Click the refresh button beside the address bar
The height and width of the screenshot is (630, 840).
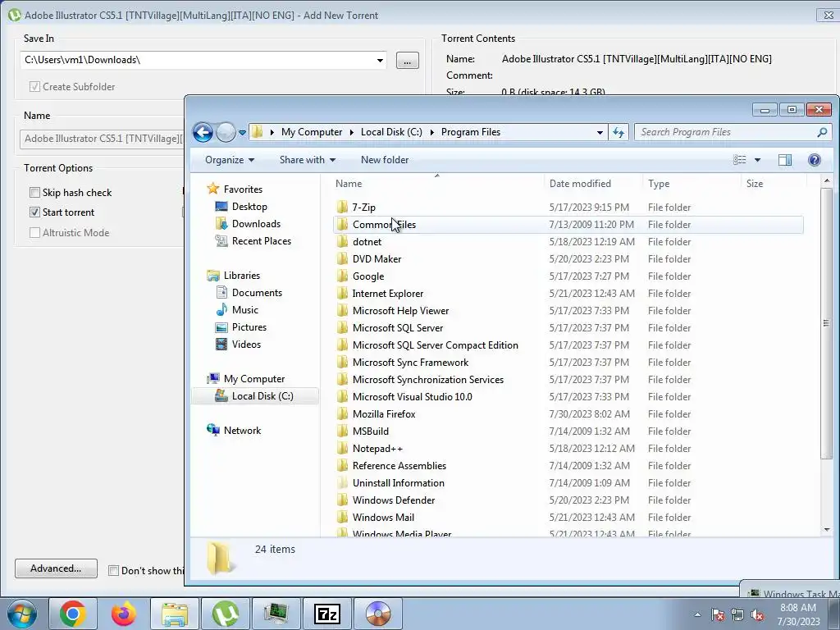click(619, 132)
